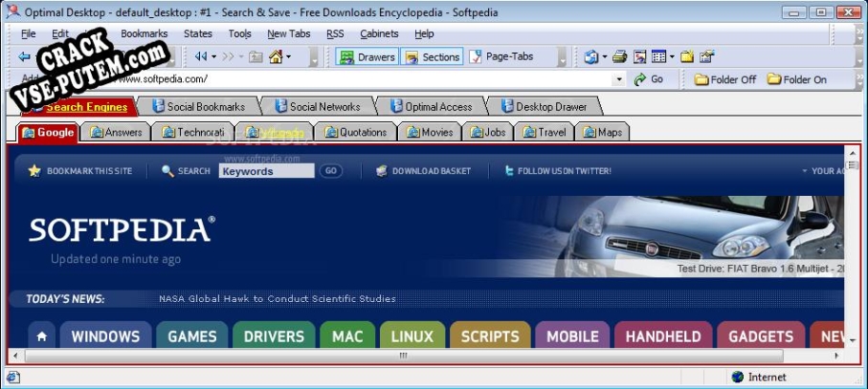Switch to the Quotations page tab
The width and height of the screenshot is (868, 389).
tap(355, 132)
